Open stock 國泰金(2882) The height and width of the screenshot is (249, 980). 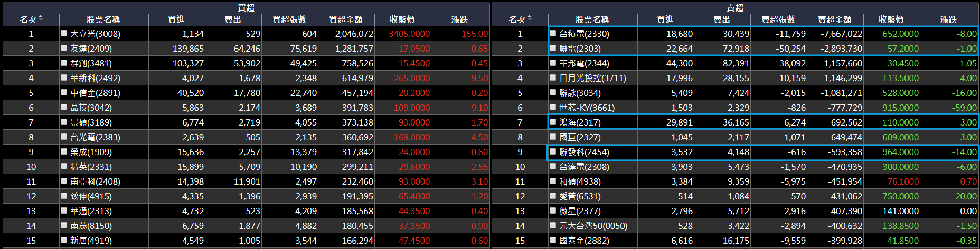(x=584, y=241)
